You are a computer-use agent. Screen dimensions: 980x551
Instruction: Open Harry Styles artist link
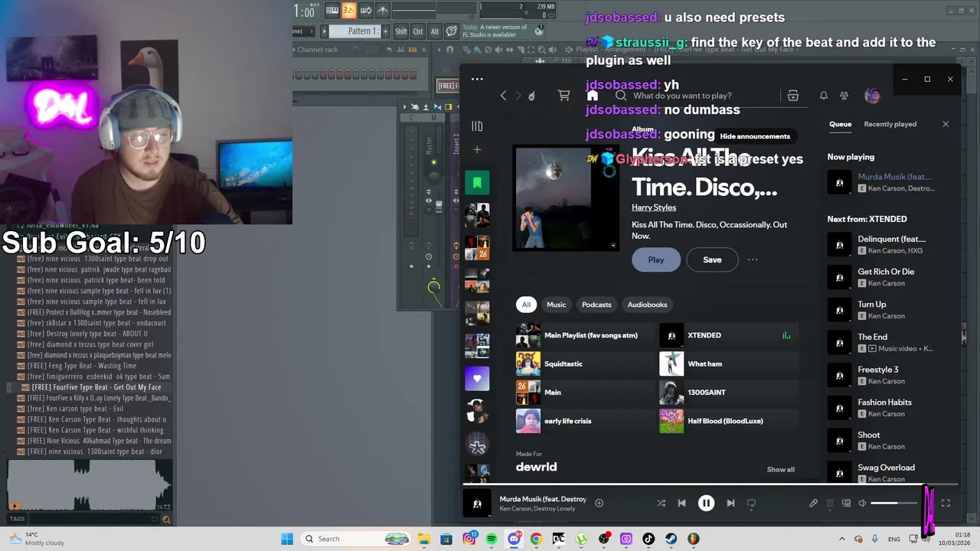point(654,207)
